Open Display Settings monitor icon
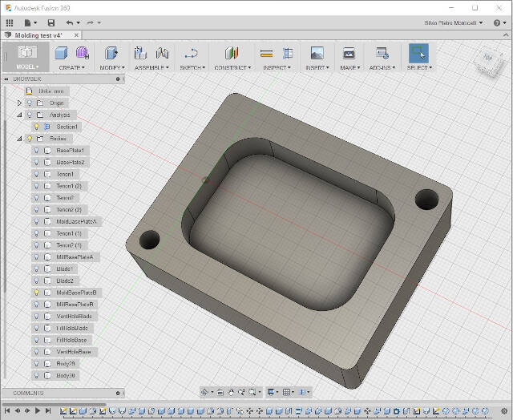Viewport: 513px width, 420px height. click(x=271, y=392)
